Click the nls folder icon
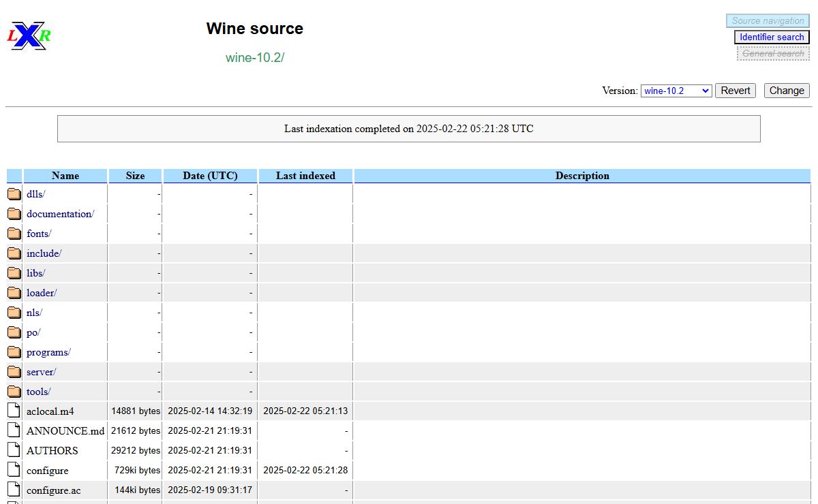Screen dimensions: 818x504 tap(14, 313)
